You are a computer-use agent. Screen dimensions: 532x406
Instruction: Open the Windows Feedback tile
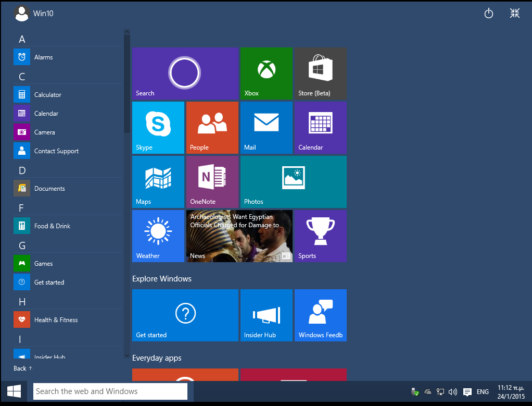click(x=321, y=315)
